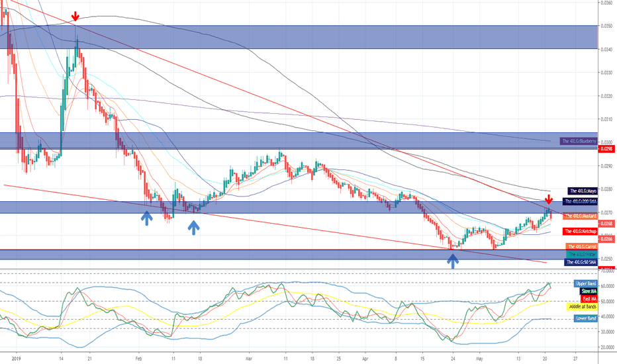Click the 20.0000 oscillator axis value
The width and height of the screenshot is (617, 364).
607,347
